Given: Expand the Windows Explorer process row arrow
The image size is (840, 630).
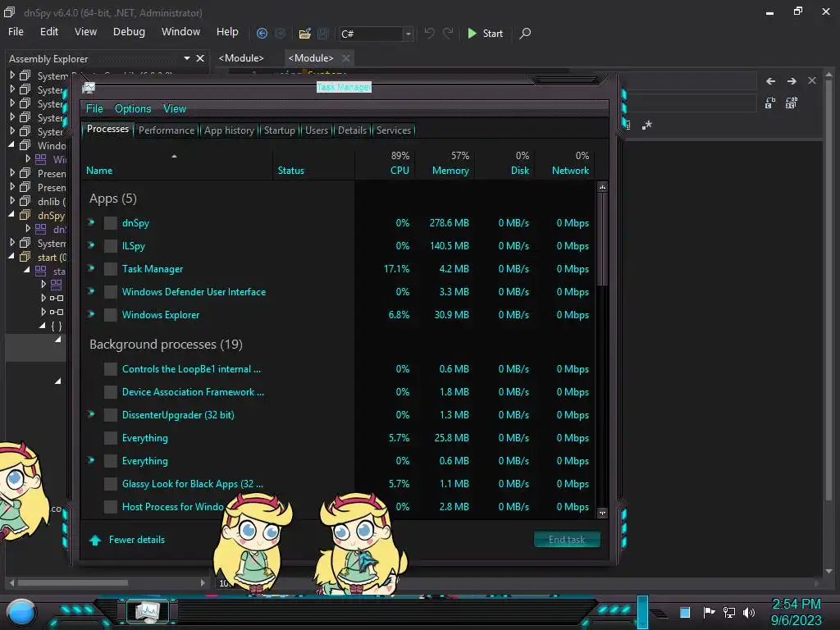Looking at the screenshot, I should click(x=91, y=314).
